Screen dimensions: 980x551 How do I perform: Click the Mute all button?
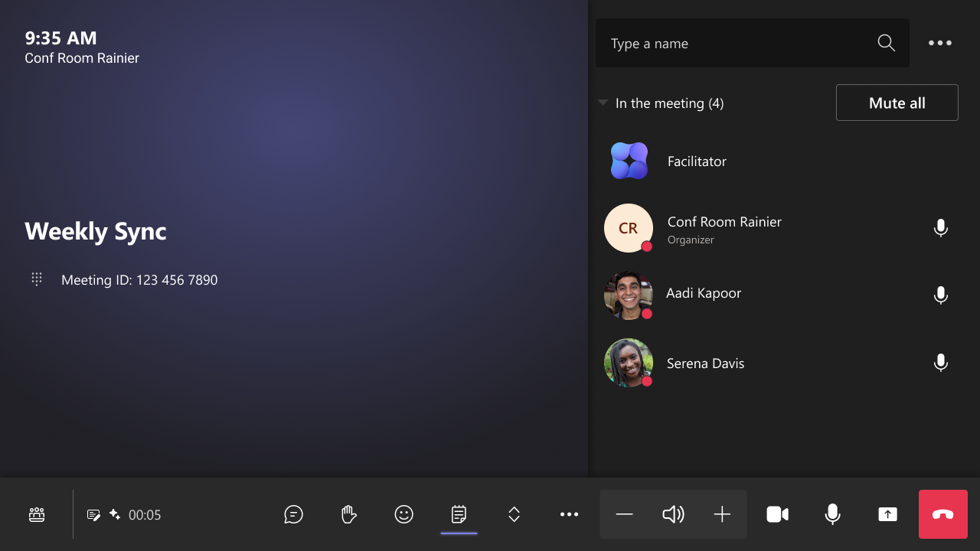897,103
